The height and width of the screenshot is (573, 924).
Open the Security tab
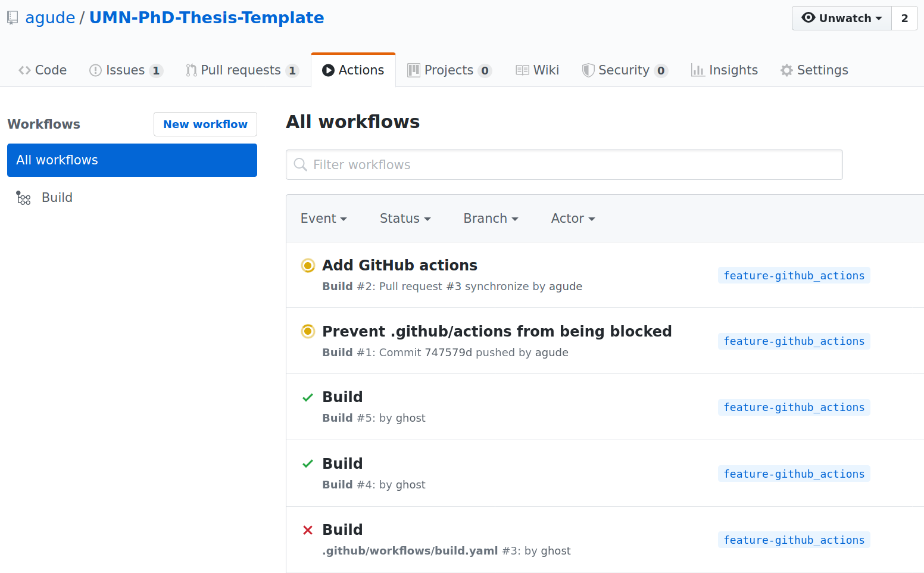tap(625, 70)
